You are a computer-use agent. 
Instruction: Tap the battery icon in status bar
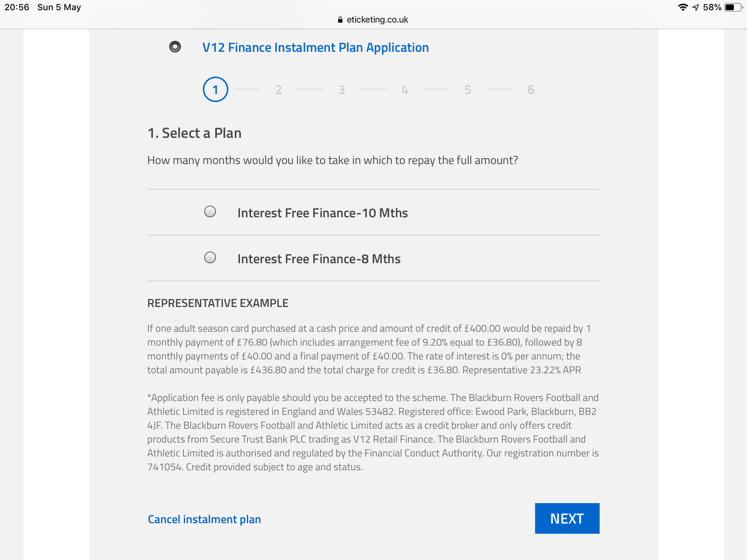[734, 7]
